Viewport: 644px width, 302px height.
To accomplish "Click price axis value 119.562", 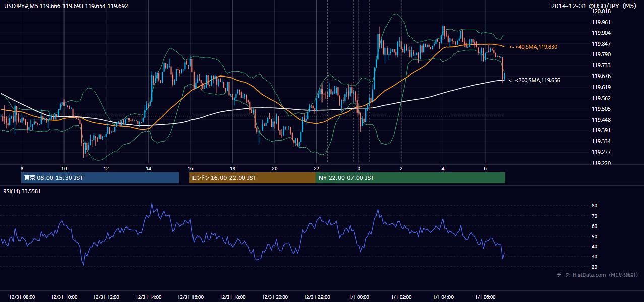I will pos(601,98).
